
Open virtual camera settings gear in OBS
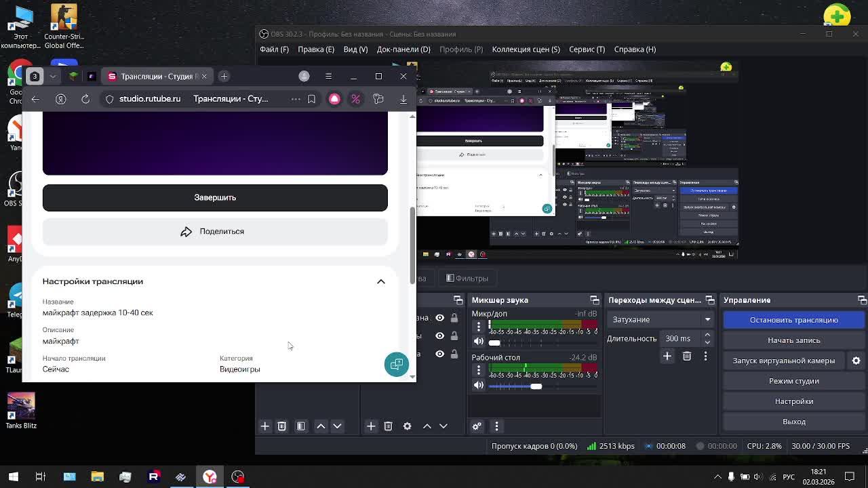856,361
